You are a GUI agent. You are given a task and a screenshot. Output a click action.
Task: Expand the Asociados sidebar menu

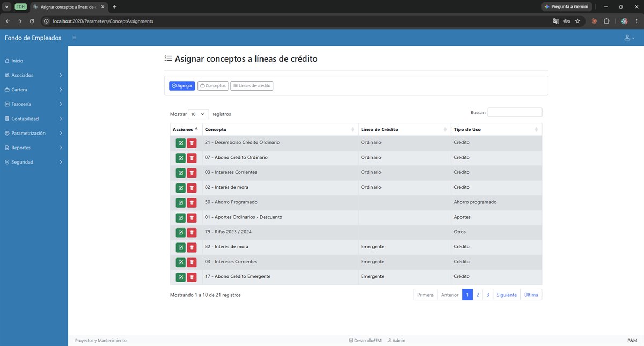(x=34, y=75)
